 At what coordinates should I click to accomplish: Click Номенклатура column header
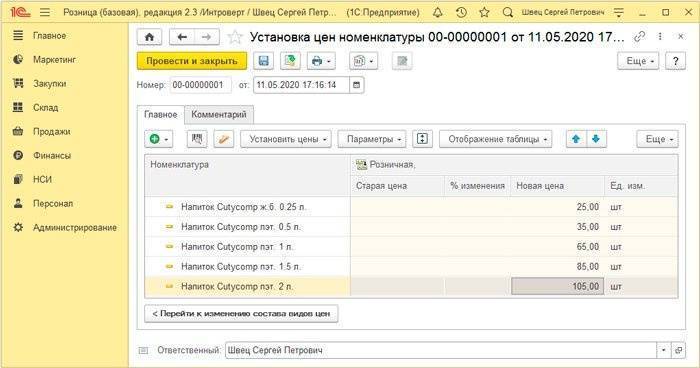pos(248,175)
